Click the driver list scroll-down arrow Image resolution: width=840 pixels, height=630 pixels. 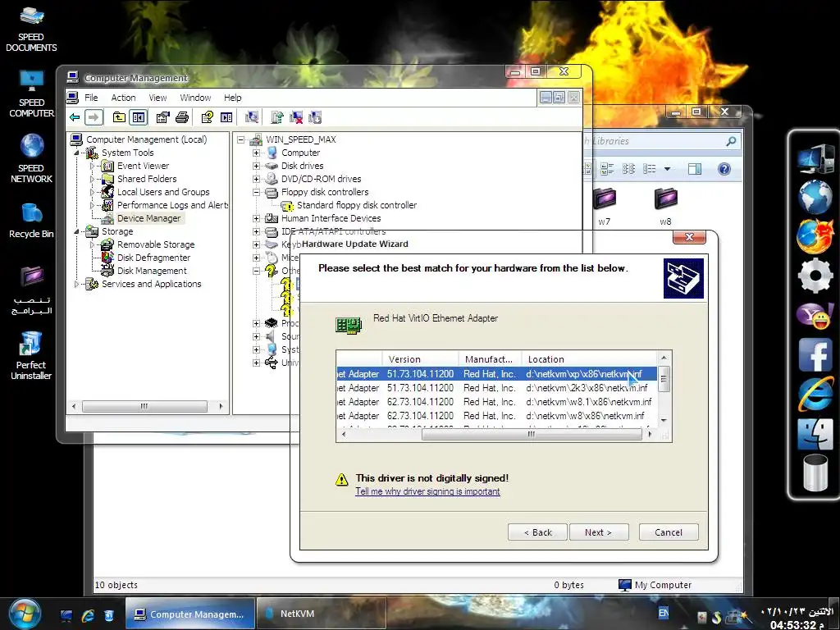click(x=664, y=421)
